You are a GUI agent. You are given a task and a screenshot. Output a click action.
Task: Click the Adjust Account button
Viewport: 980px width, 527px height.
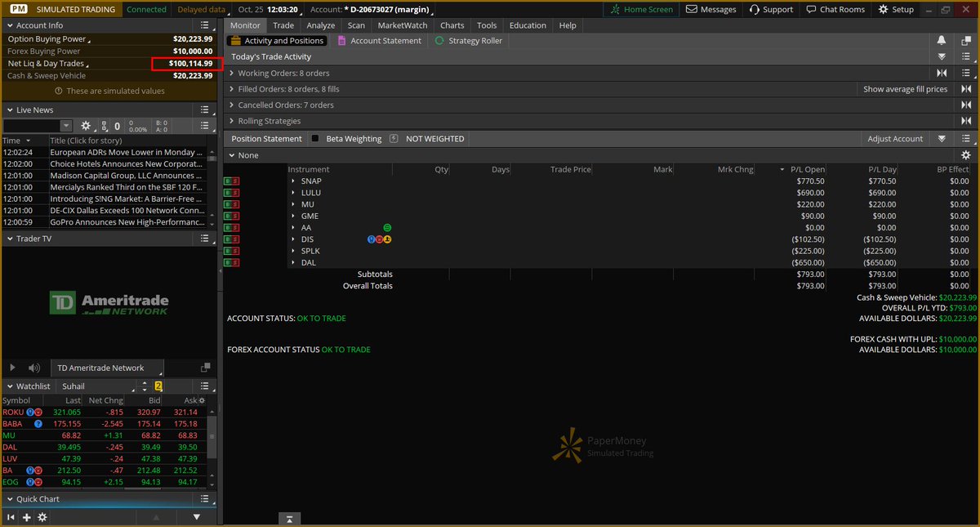(x=895, y=139)
